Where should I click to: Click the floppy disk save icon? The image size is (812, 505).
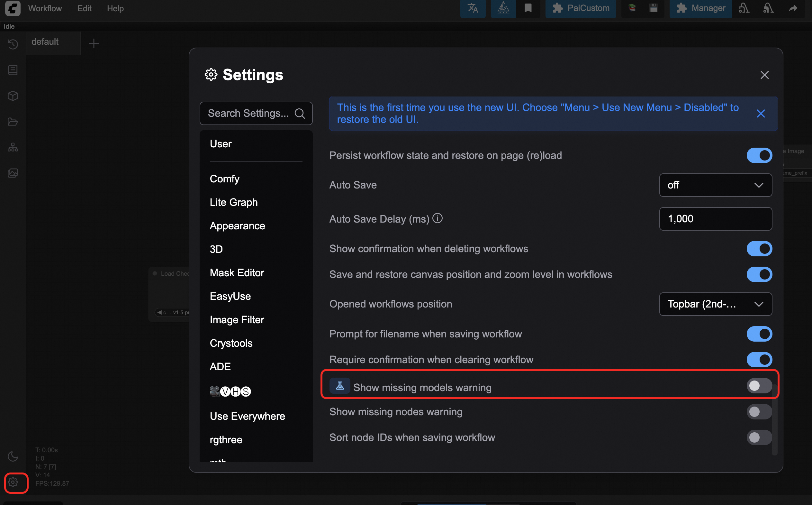click(654, 8)
